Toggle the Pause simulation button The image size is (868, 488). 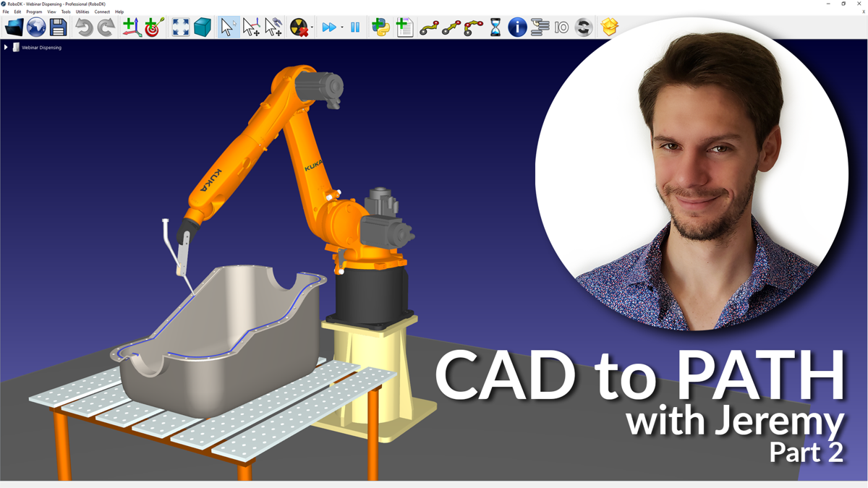click(355, 27)
